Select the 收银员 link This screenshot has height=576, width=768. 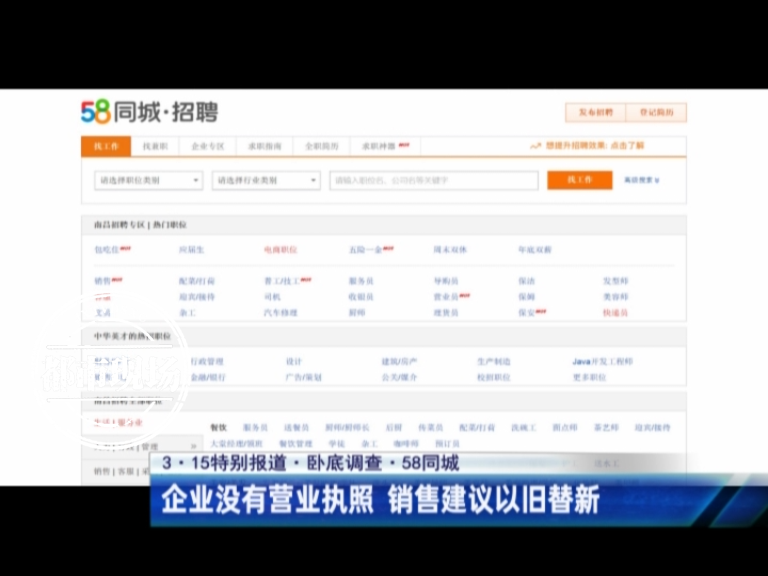[x=361, y=297]
